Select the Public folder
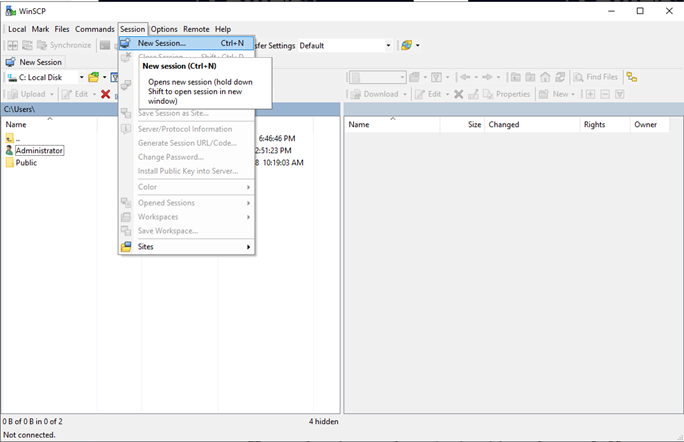This screenshot has width=684, height=442. 26,163
